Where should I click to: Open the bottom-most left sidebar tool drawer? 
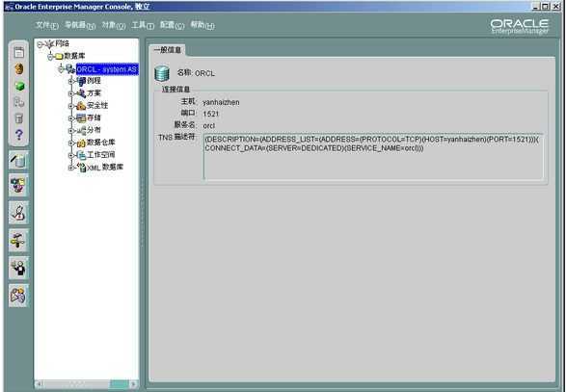coord(18,296)
